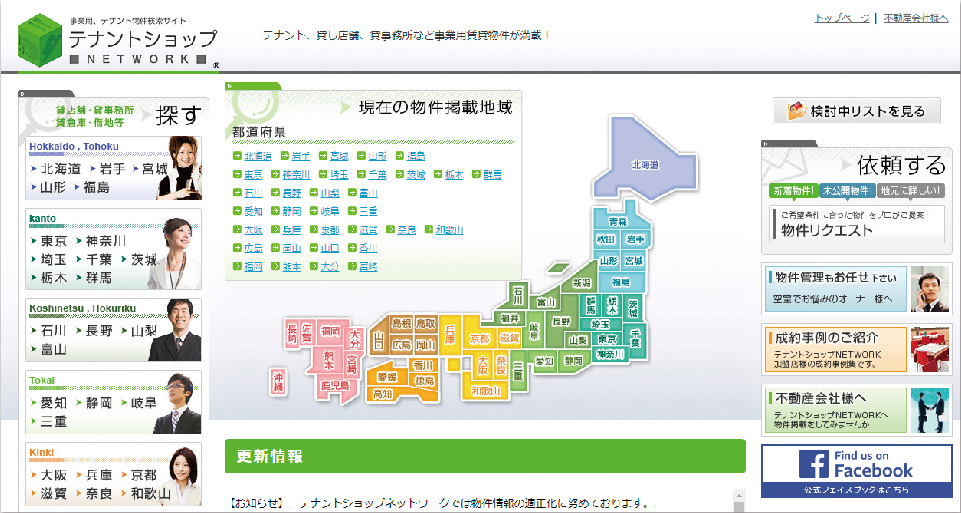961x513 pixels.
Task: Open 茨城 in the Kanto sidebar box
Action: (143, 259)
